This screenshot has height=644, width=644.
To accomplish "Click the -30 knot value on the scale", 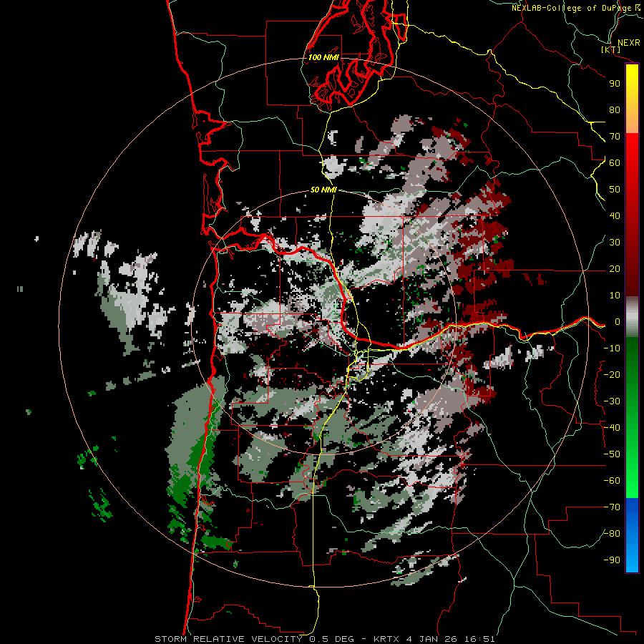I will click(612, 401).
